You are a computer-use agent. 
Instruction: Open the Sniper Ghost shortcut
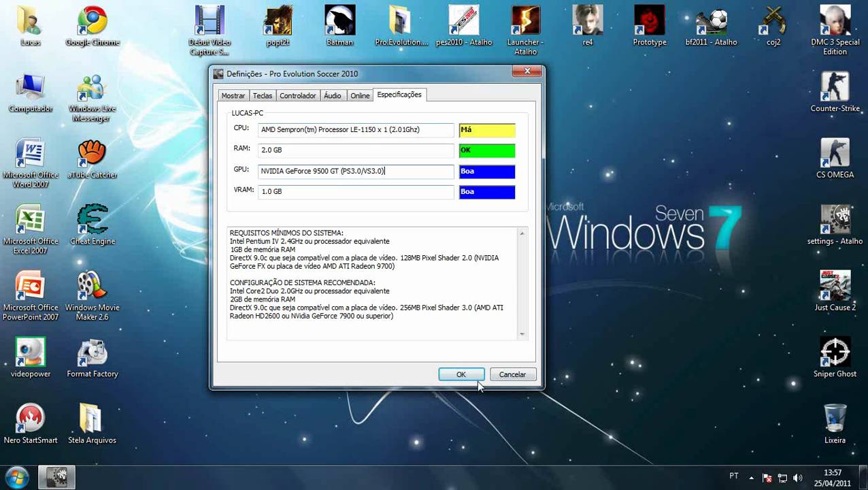835,357
